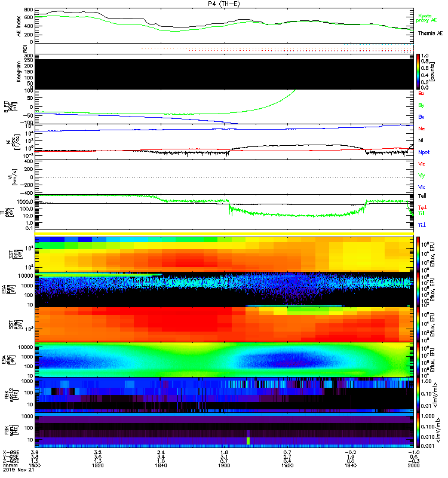Select the black "Themis AE" legend label
Screen dimensions: 448x478
[x=430, y=33]
